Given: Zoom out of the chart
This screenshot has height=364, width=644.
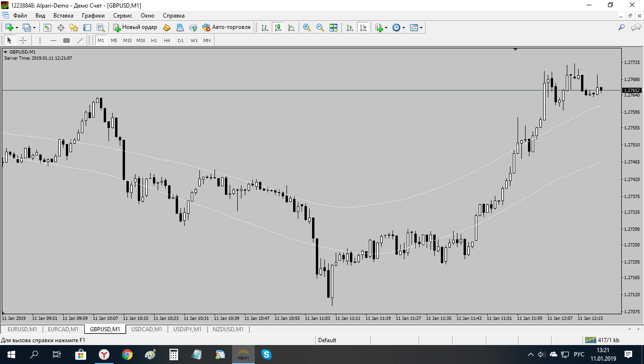Looking at the screenshot, I should [320, 27].
